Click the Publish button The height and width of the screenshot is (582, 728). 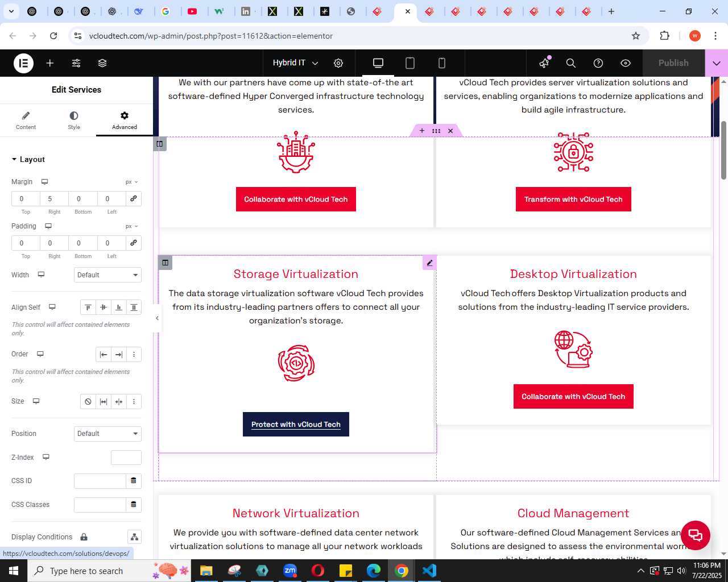click(x=673, y=63)
